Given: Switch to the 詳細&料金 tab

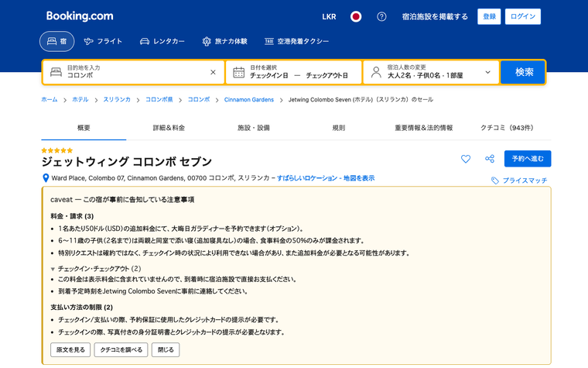Looking at the screenshot, I should pos(169,128).
